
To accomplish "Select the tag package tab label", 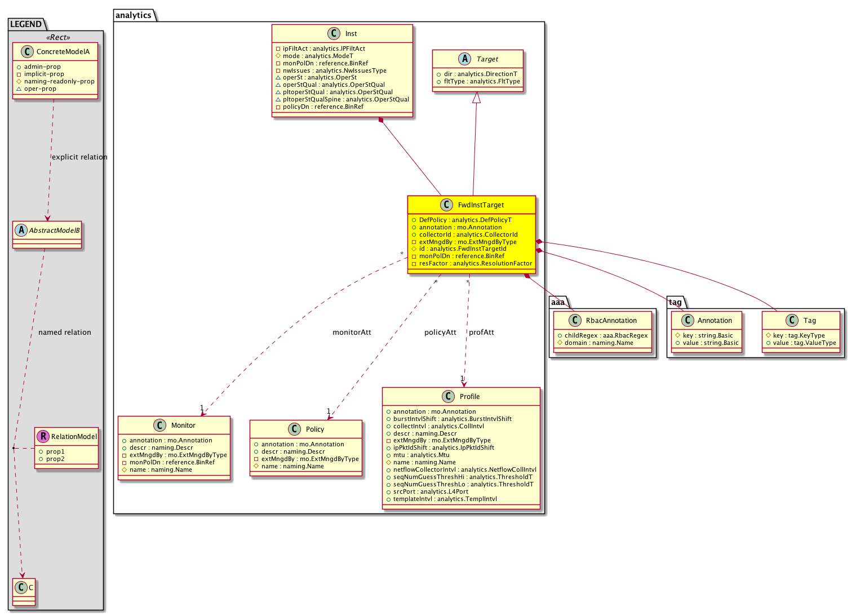I will pyautogui.click(x=675, y=303).
